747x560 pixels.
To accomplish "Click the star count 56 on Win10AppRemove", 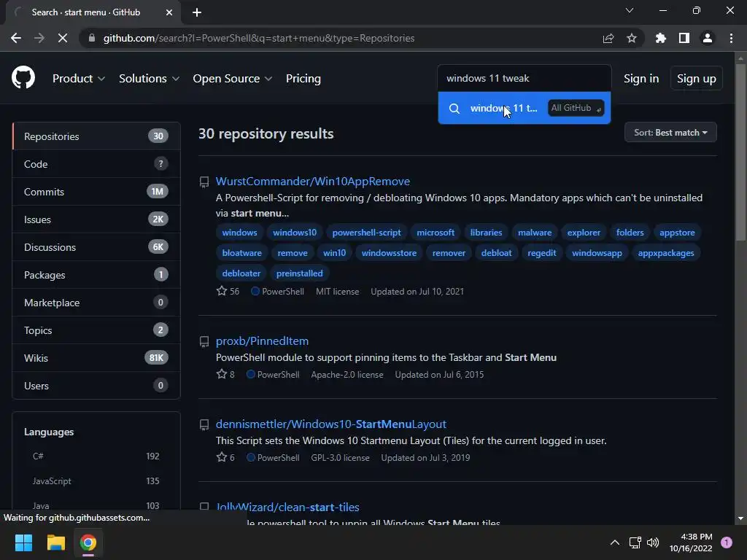I will click(x=228, y=291).
